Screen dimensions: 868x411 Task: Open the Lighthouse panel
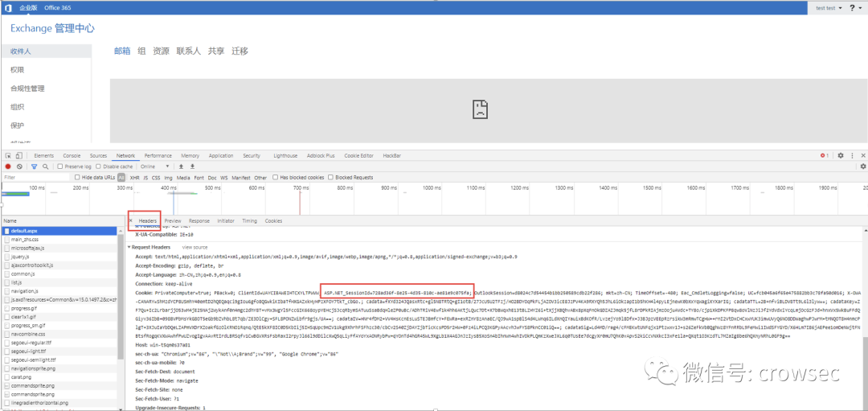286,156
